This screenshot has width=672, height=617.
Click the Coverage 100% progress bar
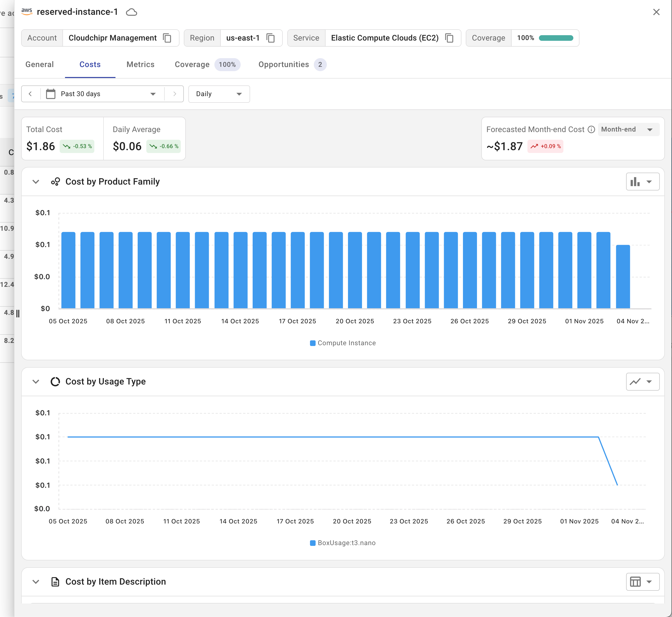[x=556, y=38]
